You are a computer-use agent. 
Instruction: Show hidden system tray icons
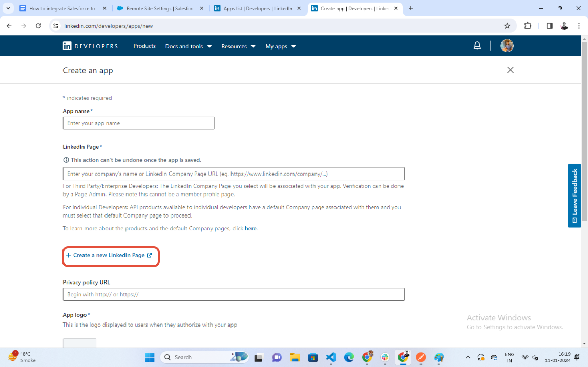click(x=468, y=357)
